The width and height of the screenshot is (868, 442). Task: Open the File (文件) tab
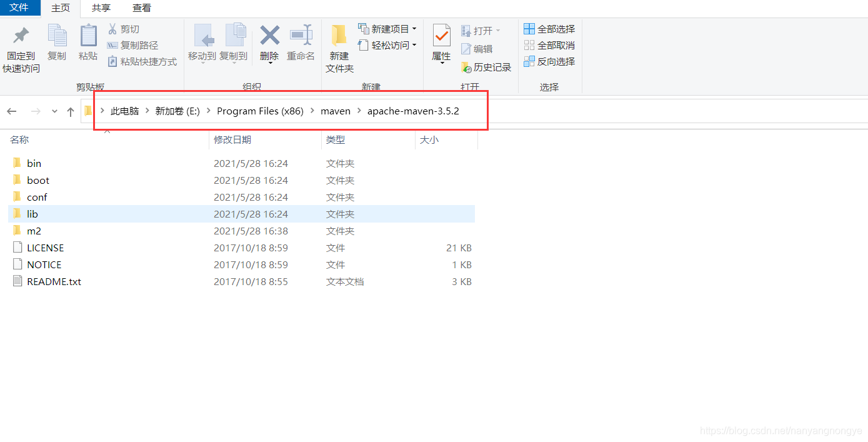click(x=19, y=8)
